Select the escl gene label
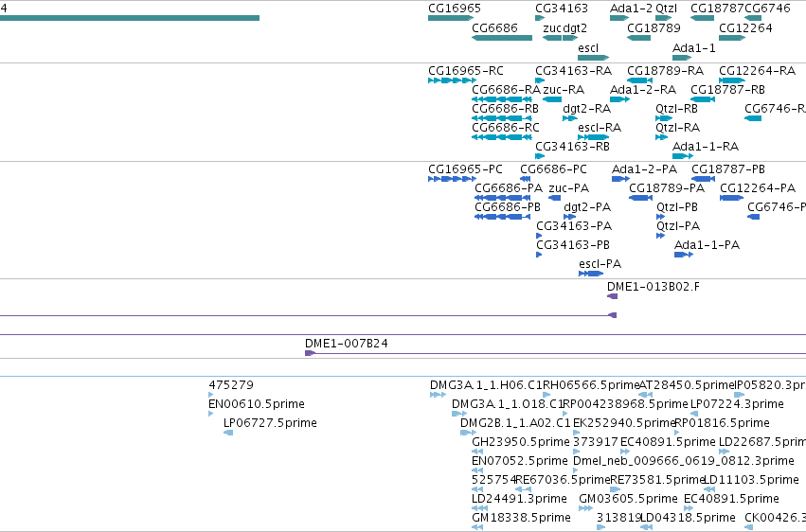Image resolution: width=806 pixels, height=532 pixels. point(588,48)
